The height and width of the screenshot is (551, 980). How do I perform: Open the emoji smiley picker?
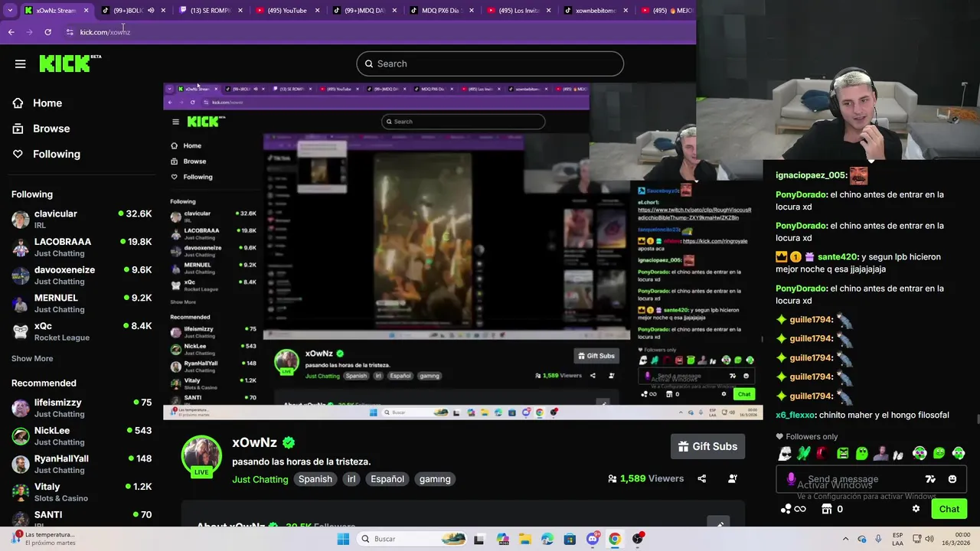coord(952,479)
